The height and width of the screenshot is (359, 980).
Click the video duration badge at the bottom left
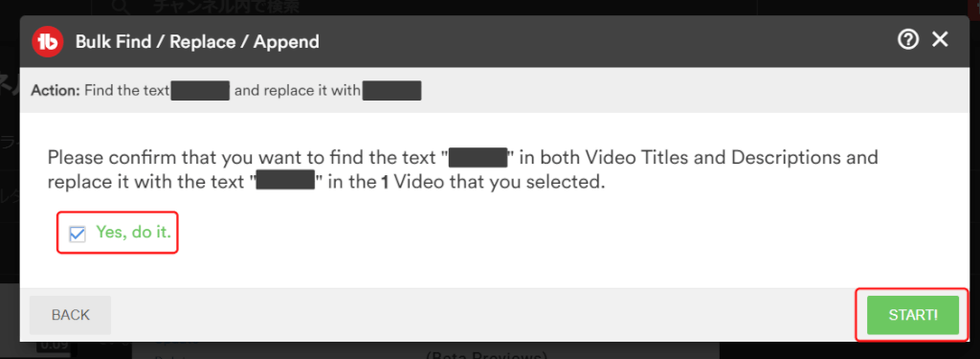coord(52,345)
